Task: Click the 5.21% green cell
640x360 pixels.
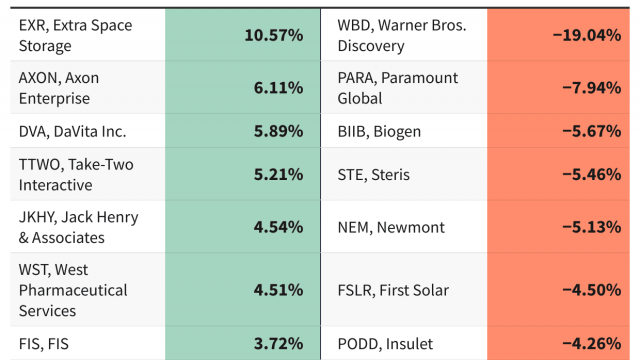Action: 243,174
